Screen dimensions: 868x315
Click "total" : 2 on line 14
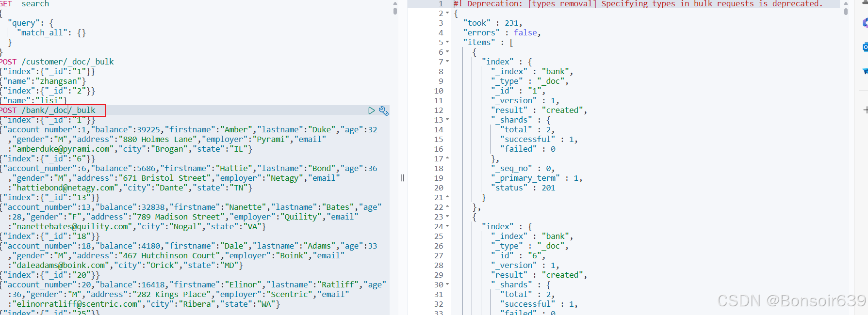tap(527, 130)
